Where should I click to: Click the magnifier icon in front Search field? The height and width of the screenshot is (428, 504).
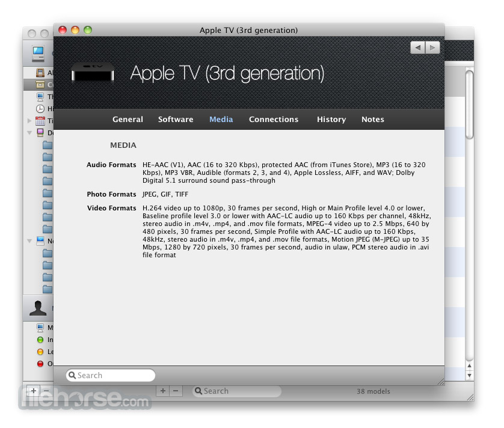click(72, 375)
